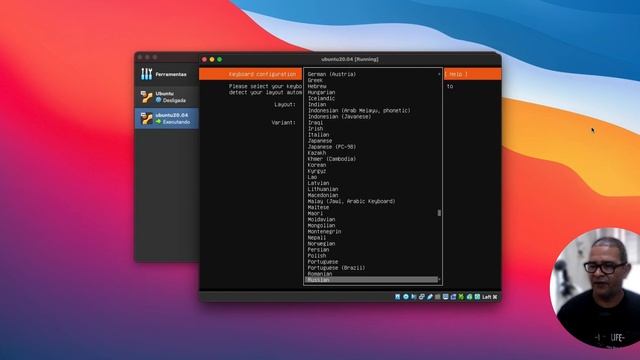Choose Romanian from the layout list
The image size is (640, 360).
(320, 274)
